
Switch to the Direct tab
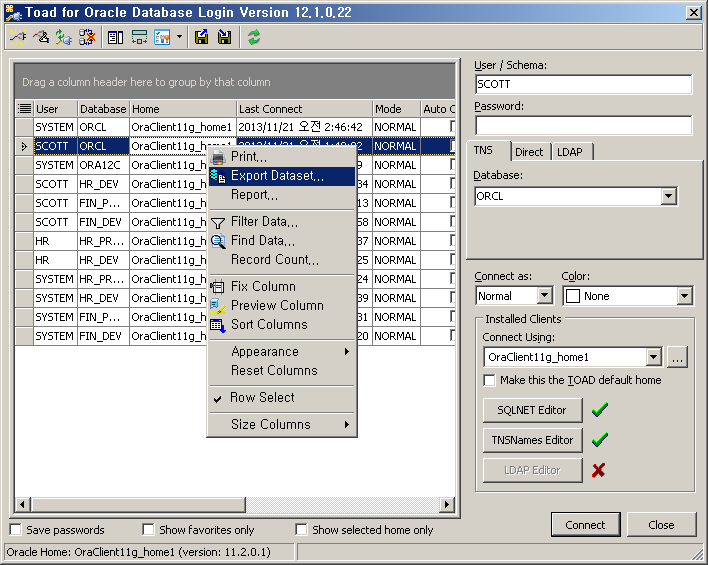(529, 152)
